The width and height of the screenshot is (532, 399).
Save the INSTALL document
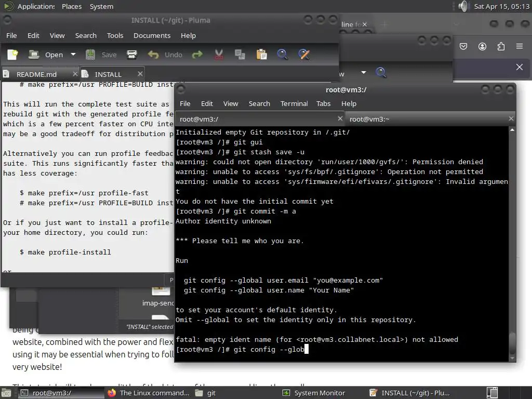coord(101,55)
